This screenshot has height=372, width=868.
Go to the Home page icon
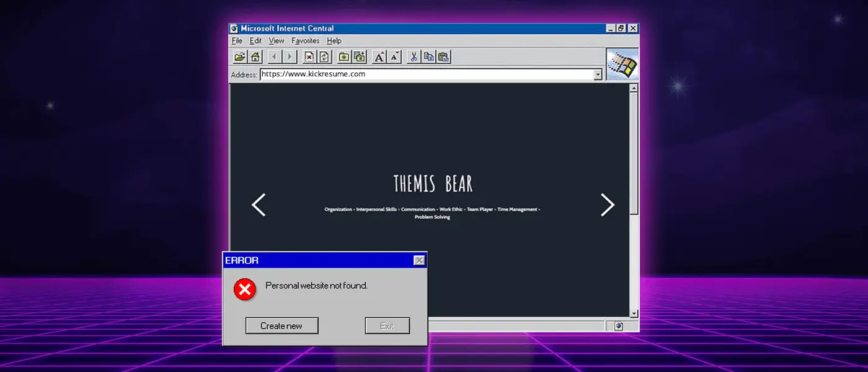[255, 57]
